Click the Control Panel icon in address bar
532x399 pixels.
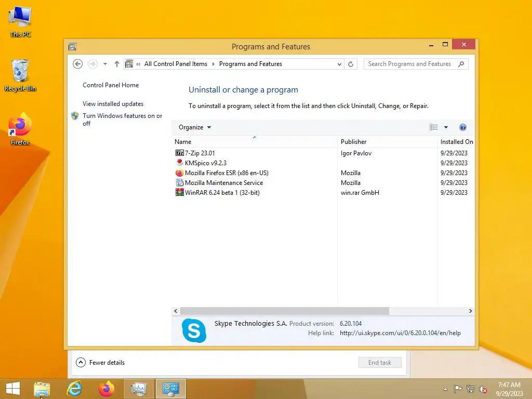[x=129, y=64]
